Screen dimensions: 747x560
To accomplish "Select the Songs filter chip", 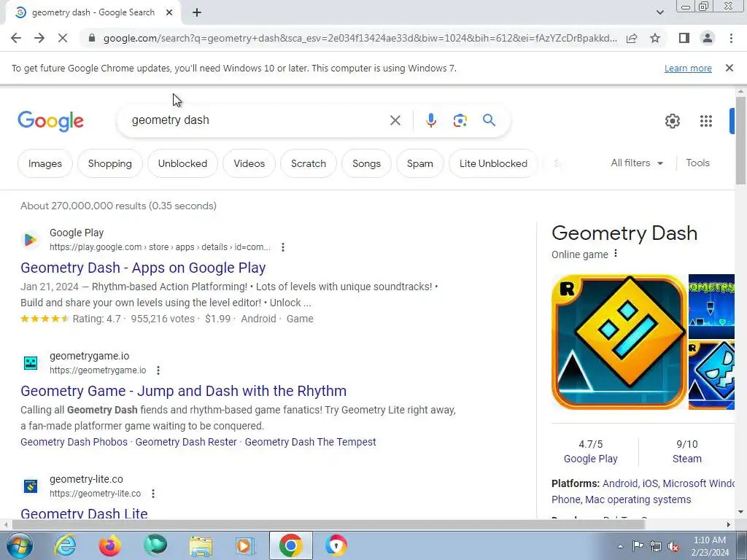I will [366, 163].
